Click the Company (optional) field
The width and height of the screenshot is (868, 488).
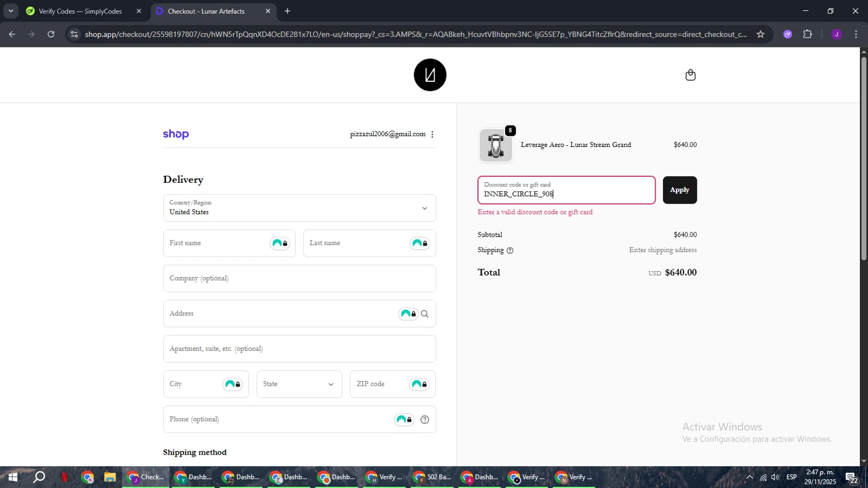click(299, 279)
